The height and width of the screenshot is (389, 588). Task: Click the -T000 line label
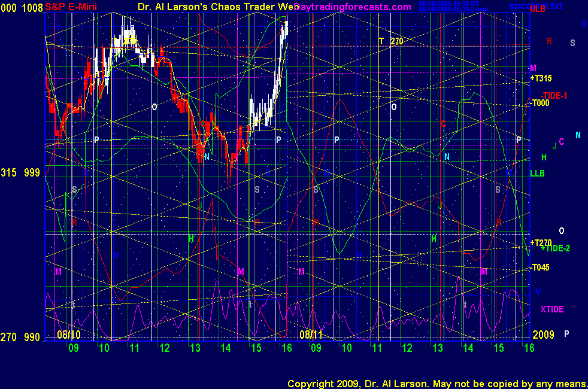pos(539,103)
